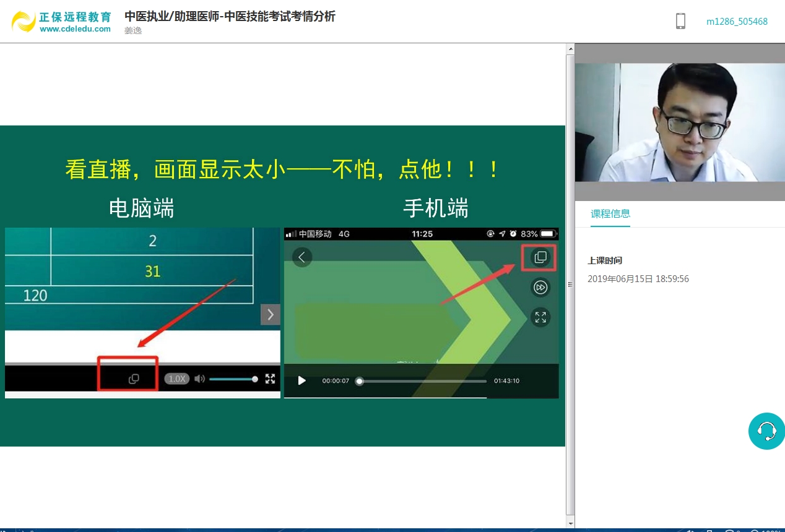
Task: Click the window-switch icon in red box on PC screenshot
Action: (x=134, y=379)
